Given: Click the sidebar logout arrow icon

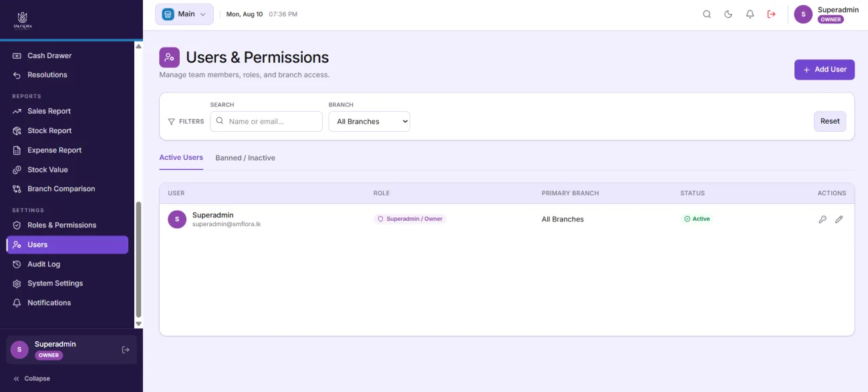Looking at the screenshot, I should 125,350.
